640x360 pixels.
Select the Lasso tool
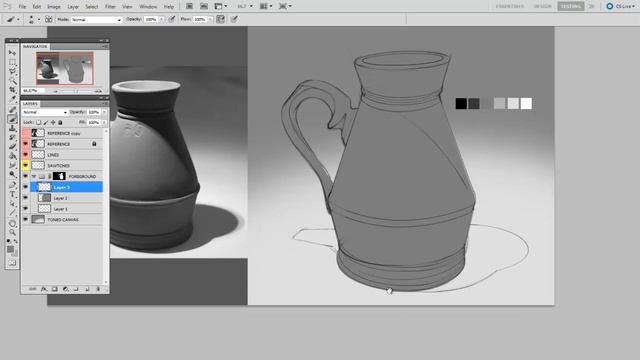(12, 71)
